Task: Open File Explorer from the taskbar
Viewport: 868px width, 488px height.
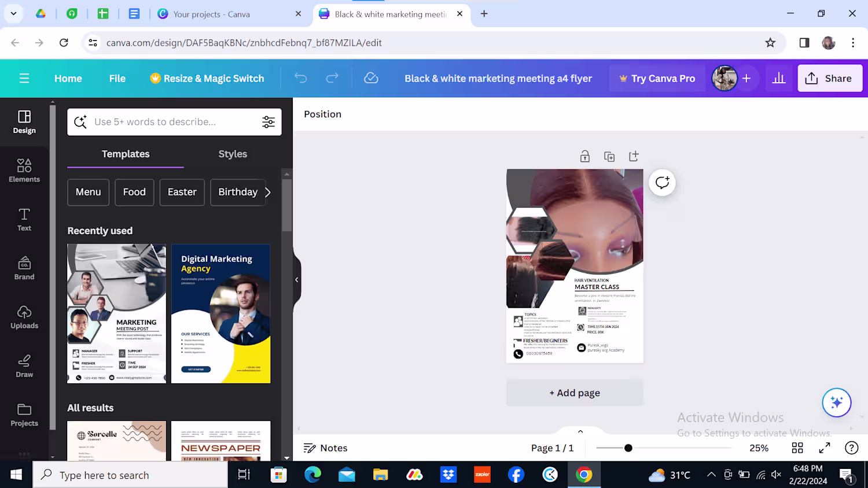Action: [380, 475]
